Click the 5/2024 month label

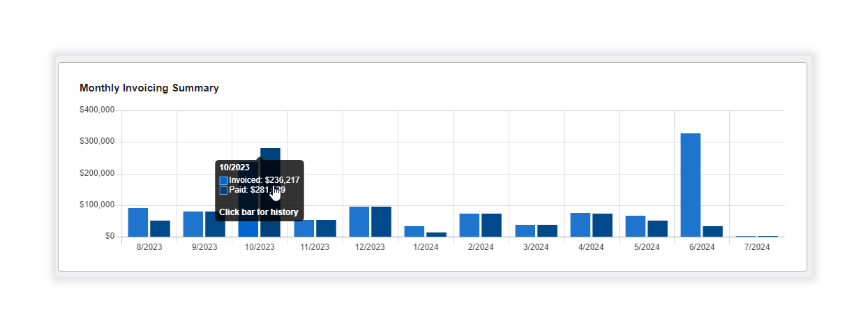click(x=646, y=247)
